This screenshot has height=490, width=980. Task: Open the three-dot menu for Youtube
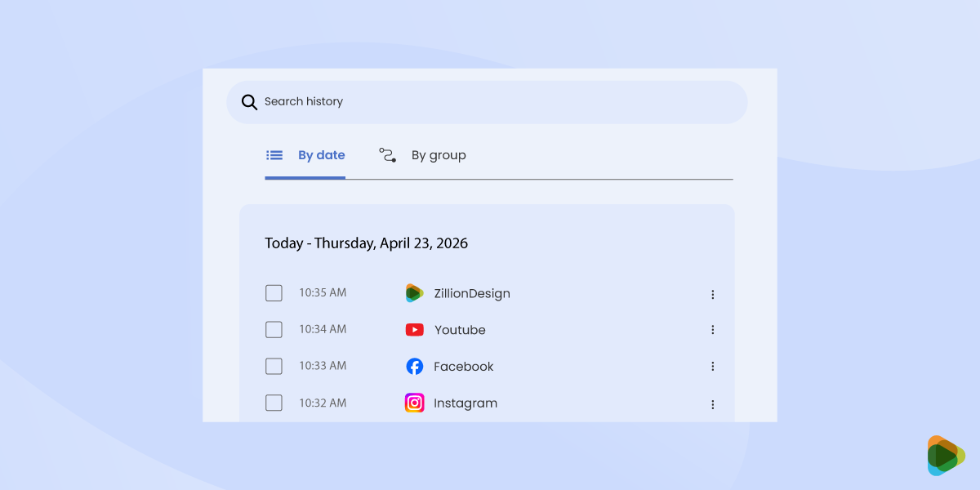point(713,330)
